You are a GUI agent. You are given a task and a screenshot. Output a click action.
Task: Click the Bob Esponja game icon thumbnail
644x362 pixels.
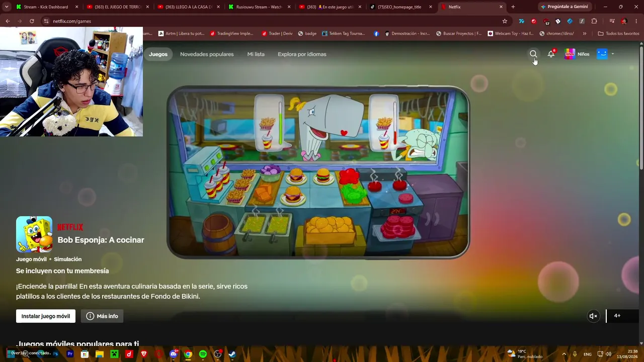coord(34,234)
